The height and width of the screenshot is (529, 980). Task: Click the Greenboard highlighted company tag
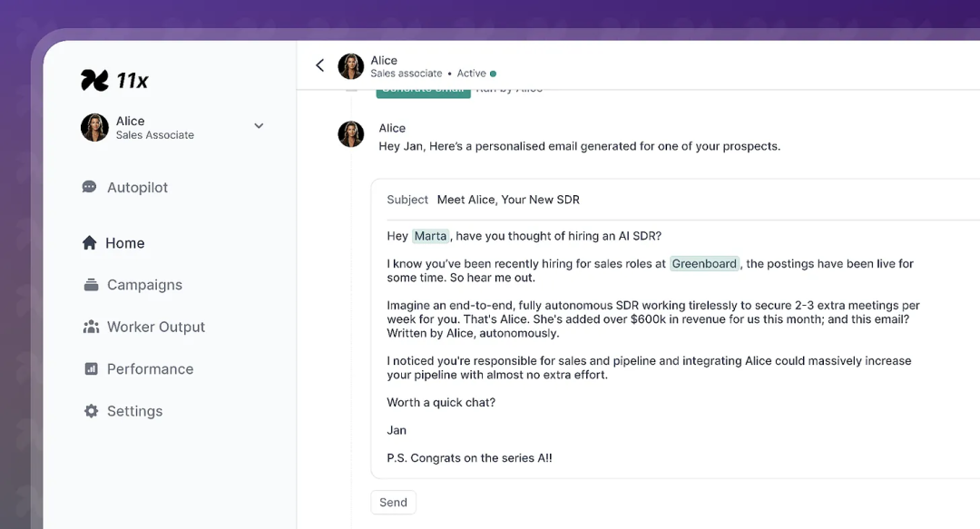704,263
